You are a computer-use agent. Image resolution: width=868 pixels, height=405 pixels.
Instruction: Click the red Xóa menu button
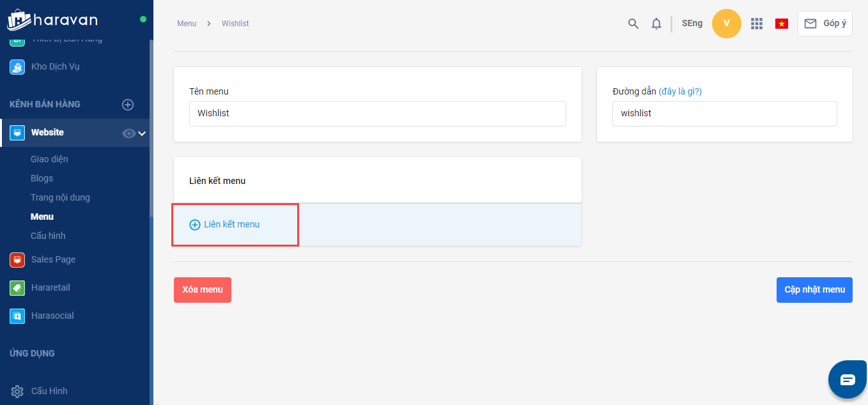coord(202,289)
